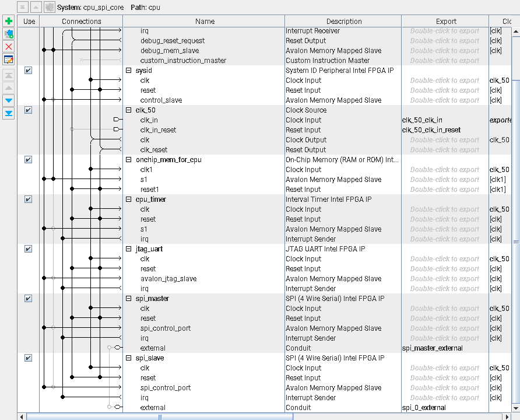
Task: Toggle the Use checkbox for jtag_uart
Action: tap(28, 249)
